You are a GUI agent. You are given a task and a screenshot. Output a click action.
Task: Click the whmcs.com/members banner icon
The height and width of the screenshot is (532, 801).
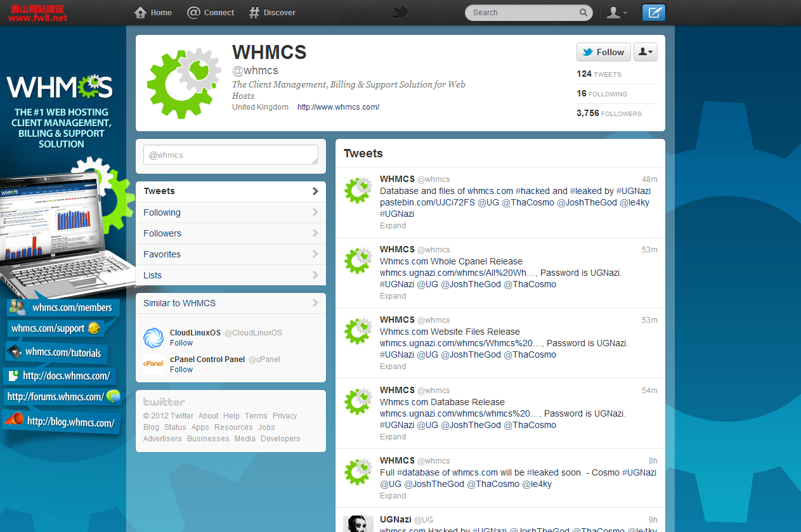tap(17, 308)
